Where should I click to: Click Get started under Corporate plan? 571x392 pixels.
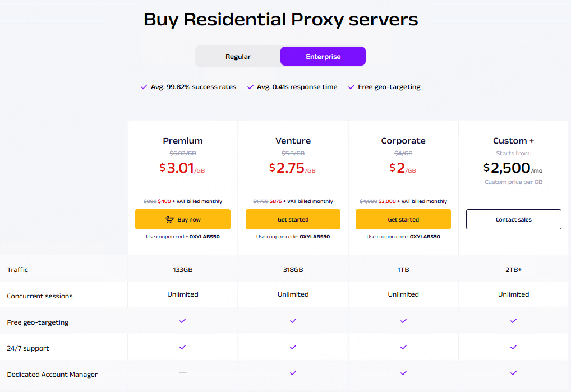click(403, 219)
